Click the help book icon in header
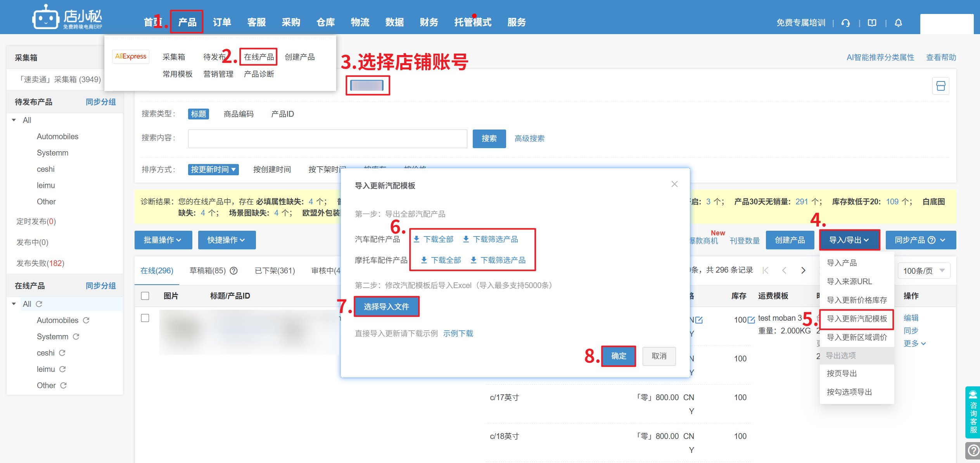The width and height of the screenshot is (980, 463). coord(872,23)
